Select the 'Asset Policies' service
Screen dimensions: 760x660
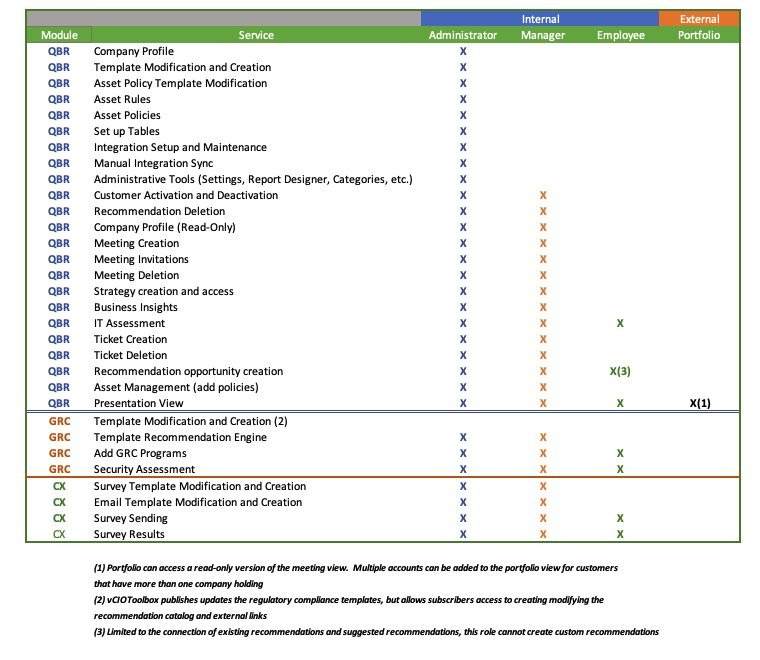tap(127, 115)
